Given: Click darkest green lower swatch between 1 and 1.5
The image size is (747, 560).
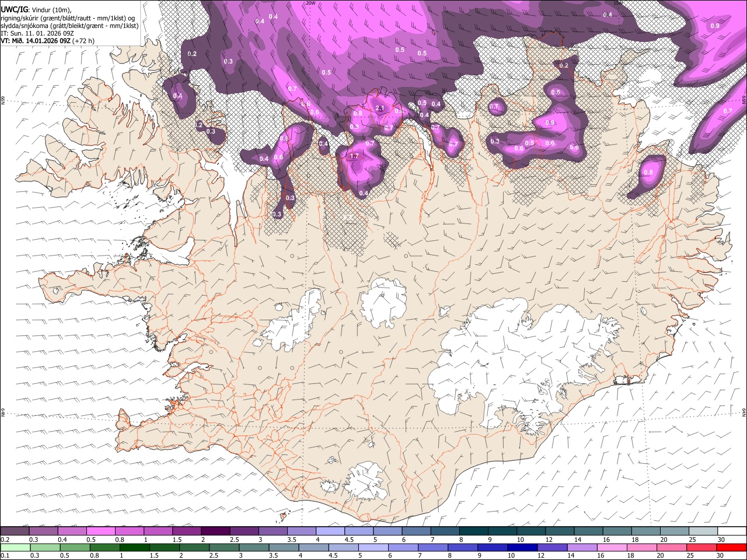Looking at the screenshot, I should (134, 548).
